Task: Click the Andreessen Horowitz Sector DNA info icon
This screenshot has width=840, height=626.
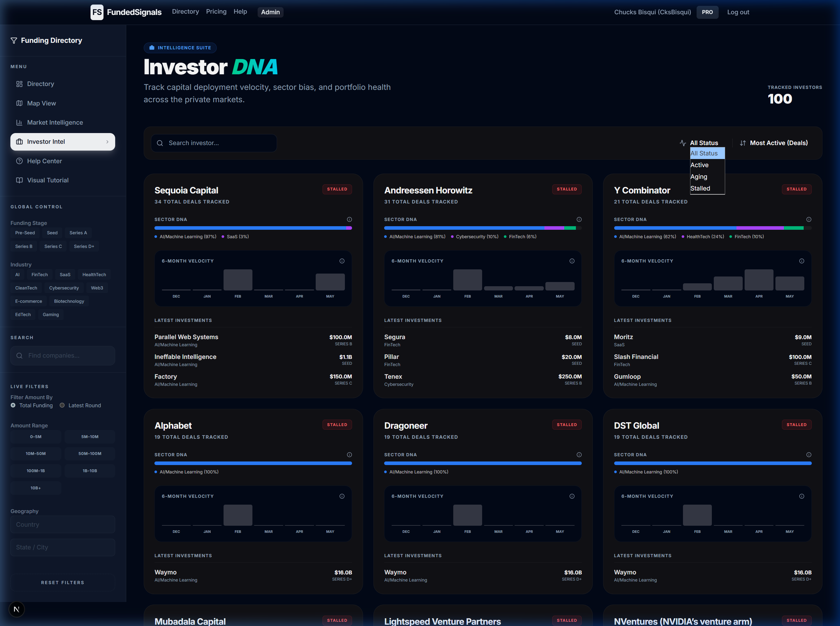Action: (x=579, y=219)
